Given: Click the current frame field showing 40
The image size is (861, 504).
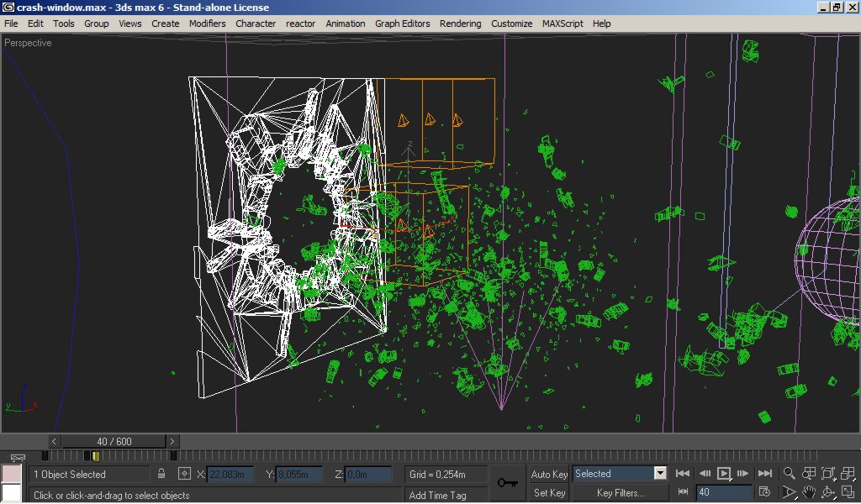Looking at the screenshot, I should tap(723, 492).
